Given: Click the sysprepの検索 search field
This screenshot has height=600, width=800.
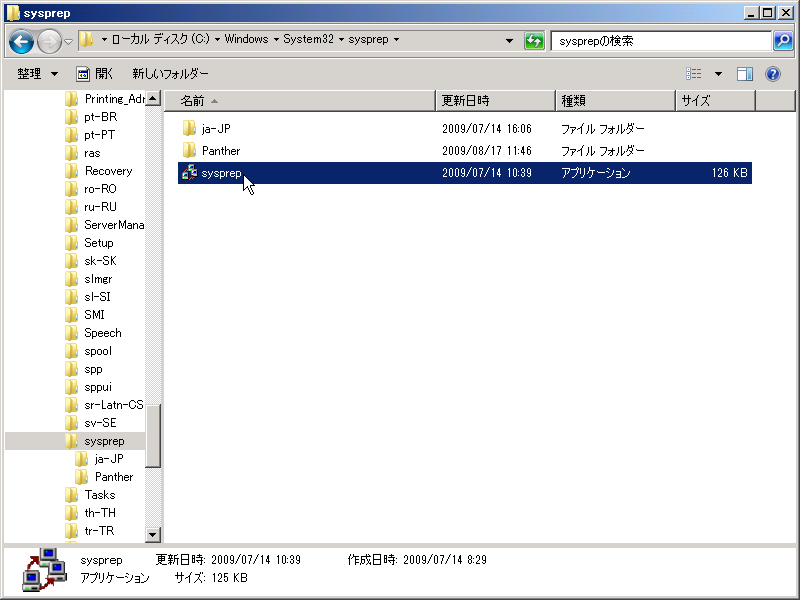Looking at the screenshot, I should [660, 41].
